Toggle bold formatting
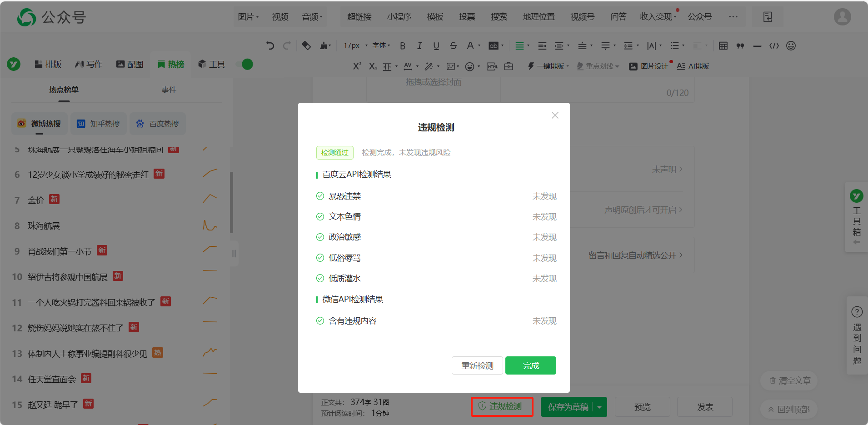 [403, 45]
